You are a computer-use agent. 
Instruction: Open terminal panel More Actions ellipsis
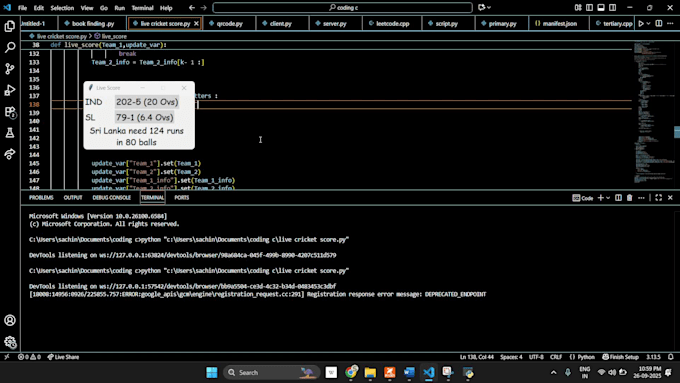coord(641,198)
